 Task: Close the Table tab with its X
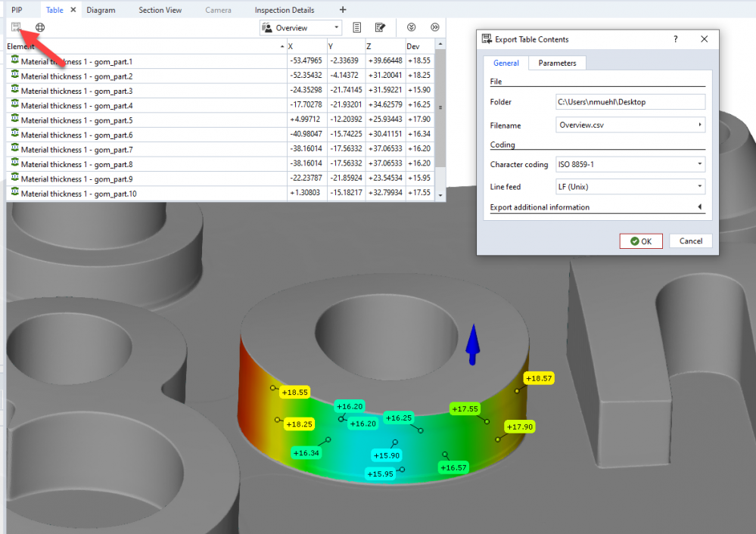pyautogui.click(x=73, y=10)
